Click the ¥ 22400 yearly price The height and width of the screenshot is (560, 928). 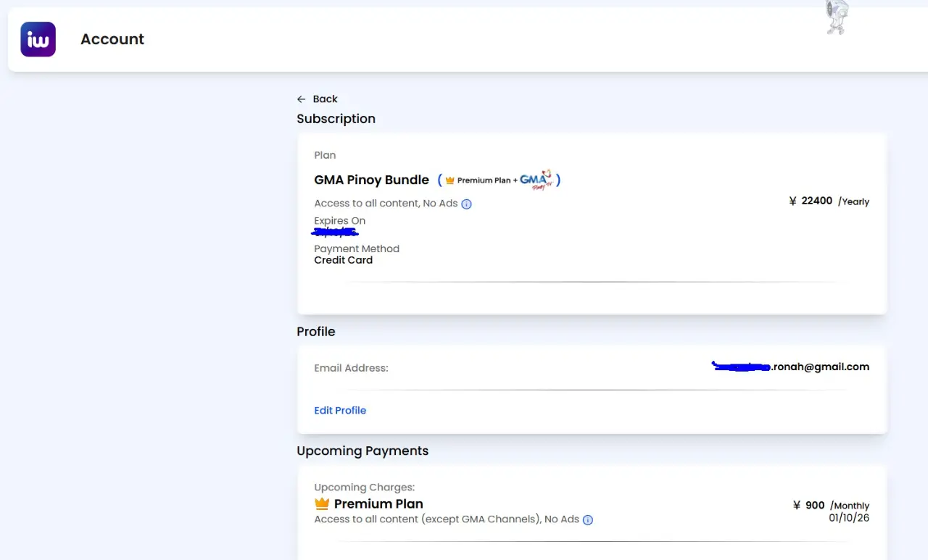[x=829, y=201]
